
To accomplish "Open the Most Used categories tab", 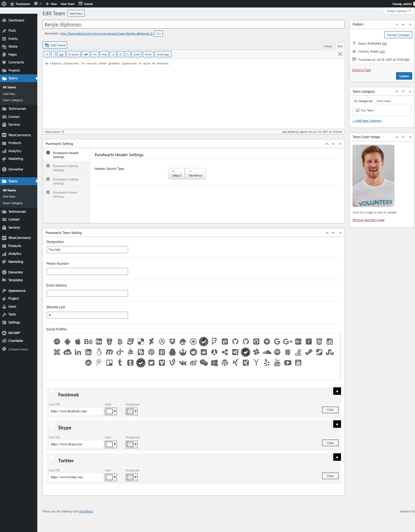I will tap(383, 101).
